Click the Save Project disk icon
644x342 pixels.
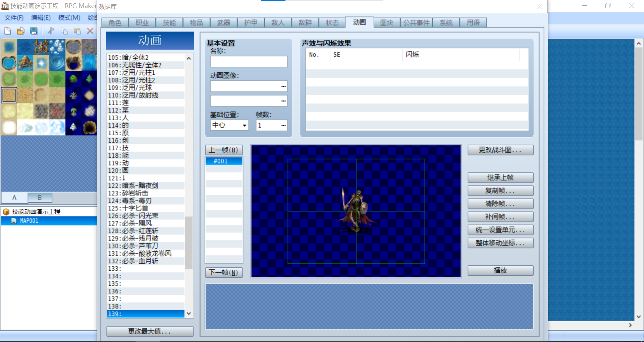[x=34, y=31]
